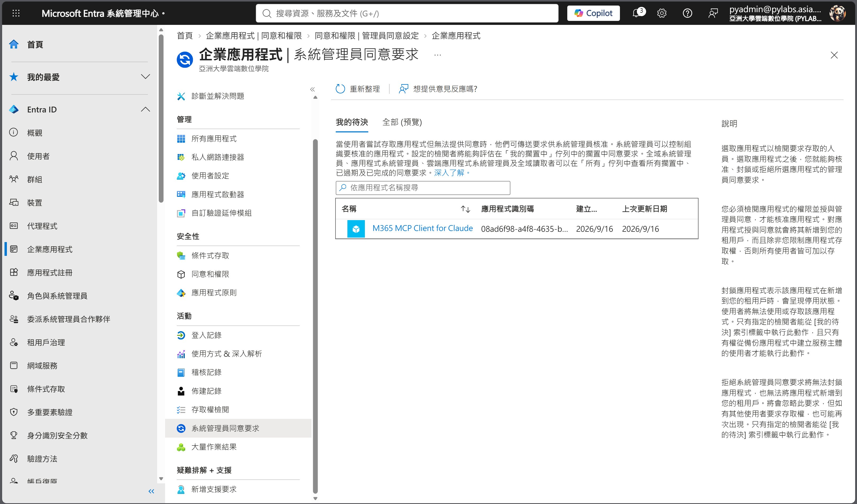This screenshot has width=857, height=504.
Task: Open notifications bell icon
Action: pos(636,13)
